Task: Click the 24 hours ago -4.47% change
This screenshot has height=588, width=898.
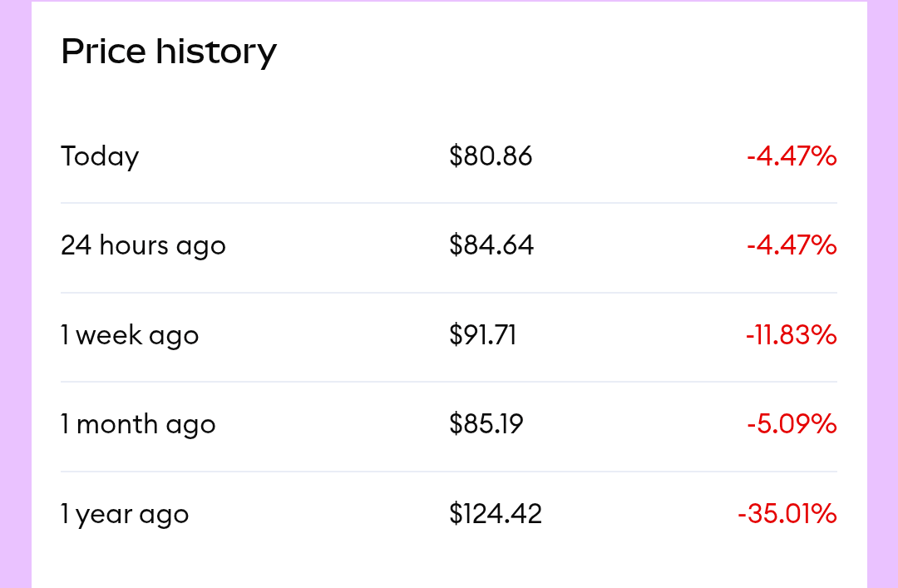Action: point(791,245)
